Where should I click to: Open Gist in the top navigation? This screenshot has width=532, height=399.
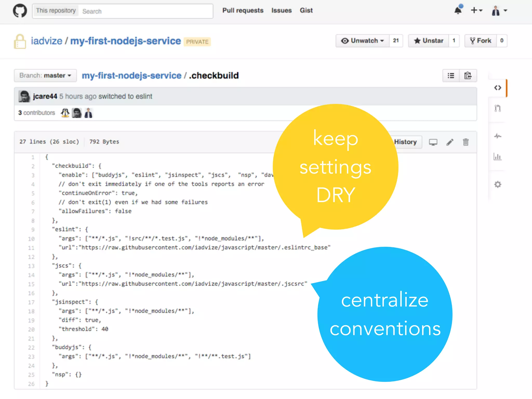click(x=306, y=10)
